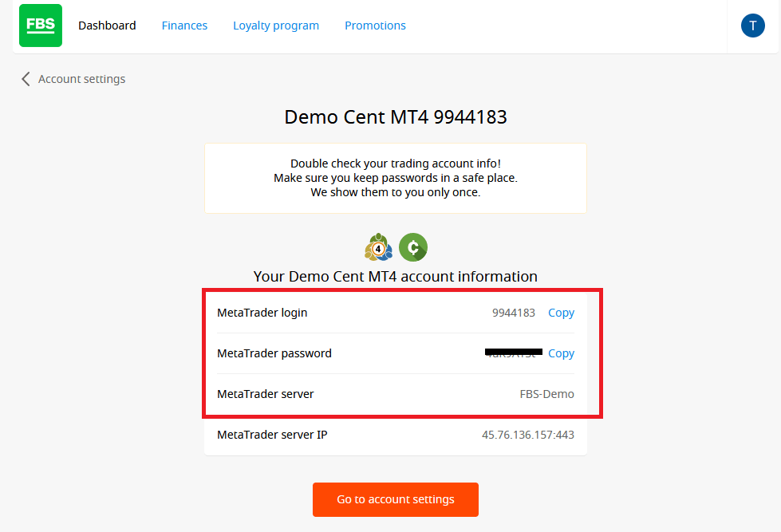Image resolution: width=781 pixels, height=532 pixels.
Task: Copy the MetaTrader password
Action: pos(561,353)
